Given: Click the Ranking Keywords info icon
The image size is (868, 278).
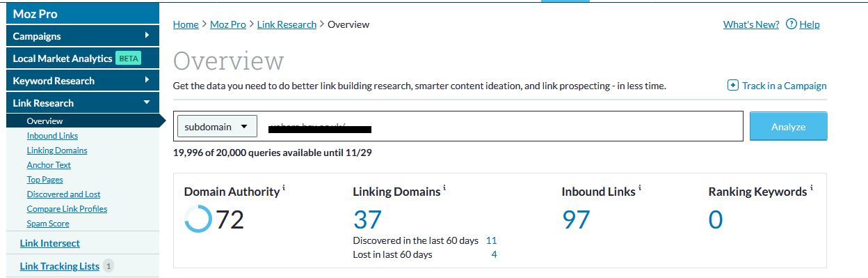Looking at the screenshot, I should pos(812,188).
